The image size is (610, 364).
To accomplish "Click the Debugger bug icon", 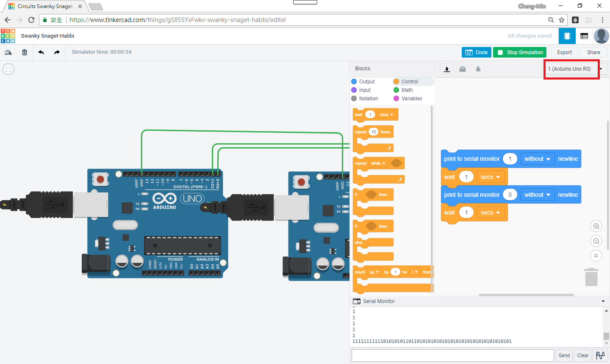I will pos(478,69).
